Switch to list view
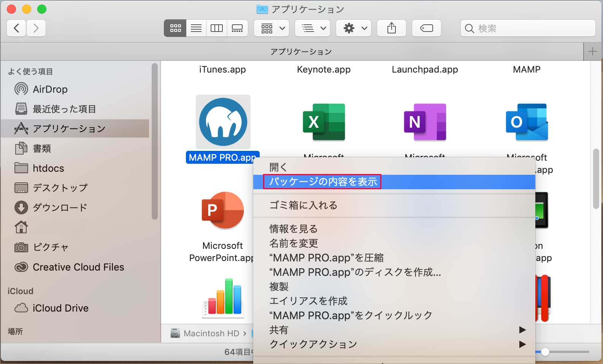This screenshot has height=364, width=603. tap(196, 28)
